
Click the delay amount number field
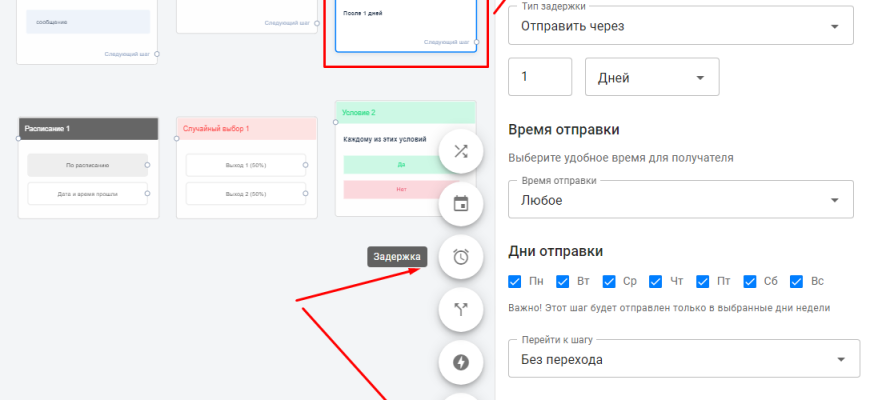pyautogui.click(x=540, y=78)
